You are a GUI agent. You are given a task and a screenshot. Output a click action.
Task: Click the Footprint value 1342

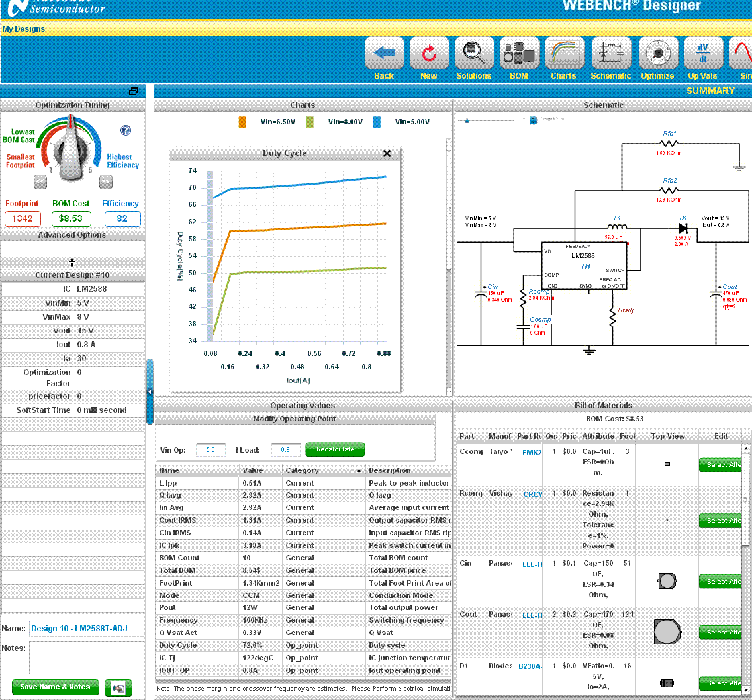(x=23, y=218)
